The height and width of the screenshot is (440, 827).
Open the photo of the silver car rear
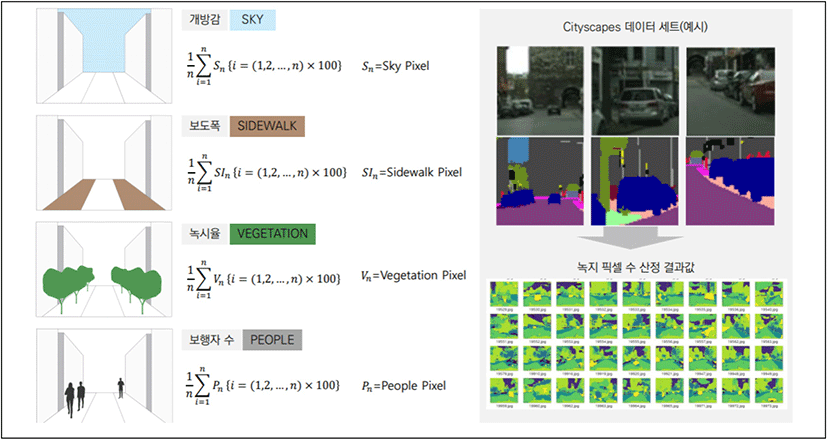635,90
